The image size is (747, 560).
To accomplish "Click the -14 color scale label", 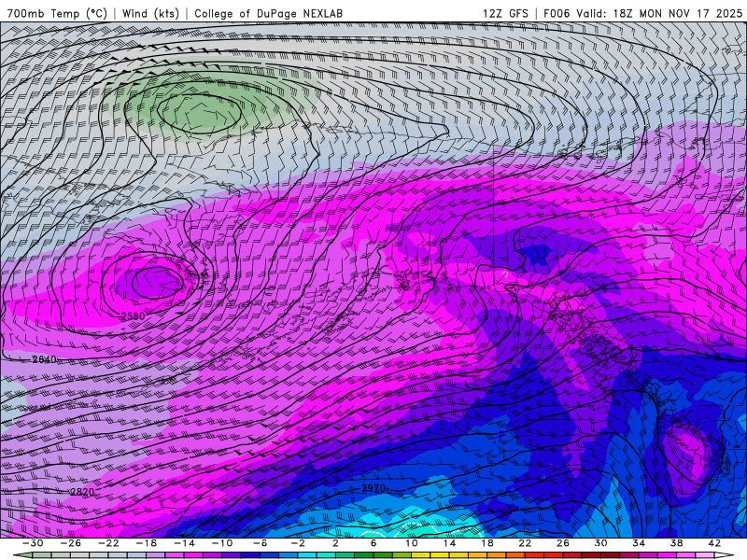I will pyautogui.click(x=184, y=543).
